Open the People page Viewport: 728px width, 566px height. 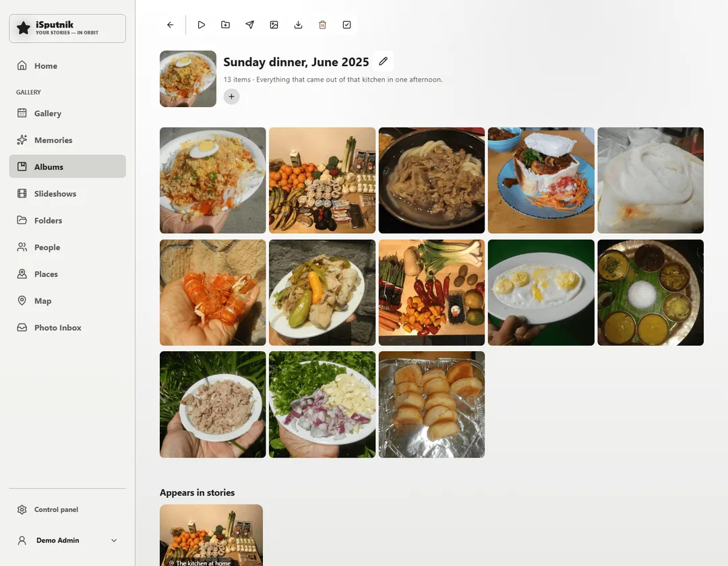(x=67, y=247)
